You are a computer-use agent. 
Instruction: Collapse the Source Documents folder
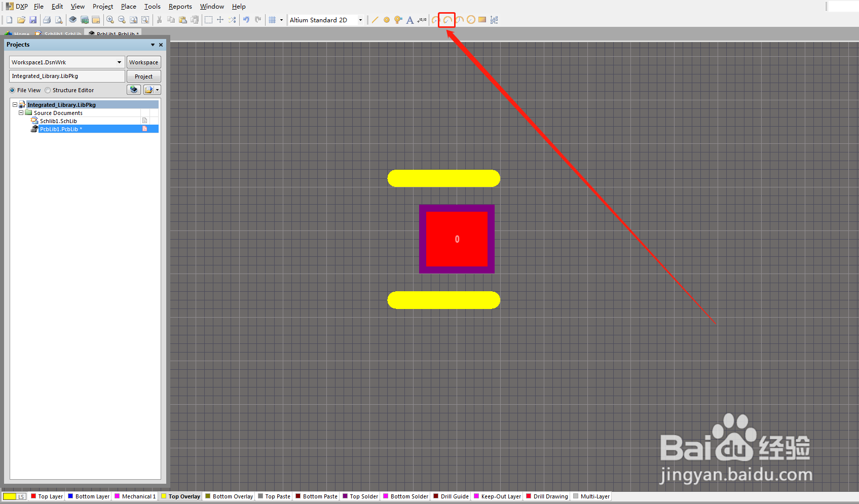21,113
